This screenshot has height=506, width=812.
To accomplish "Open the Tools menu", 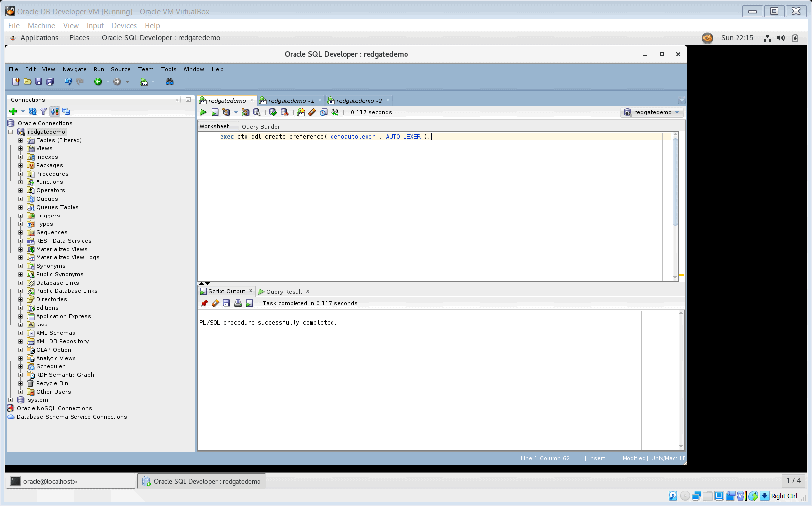I will tap(169, 69).
